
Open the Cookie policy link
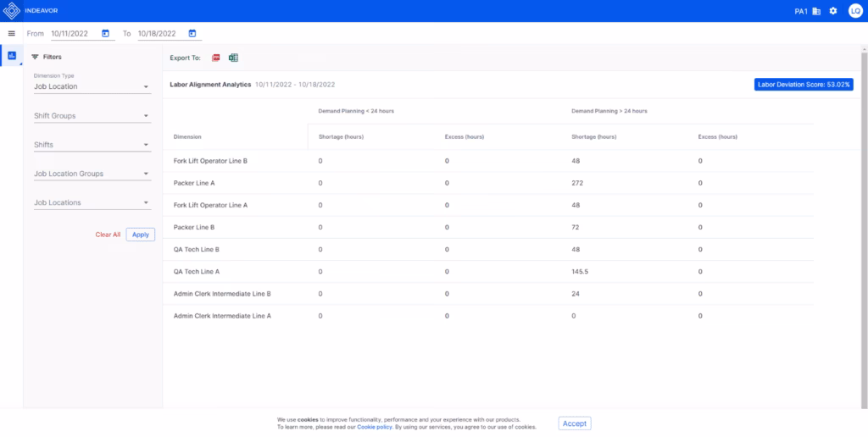point(374,428)
